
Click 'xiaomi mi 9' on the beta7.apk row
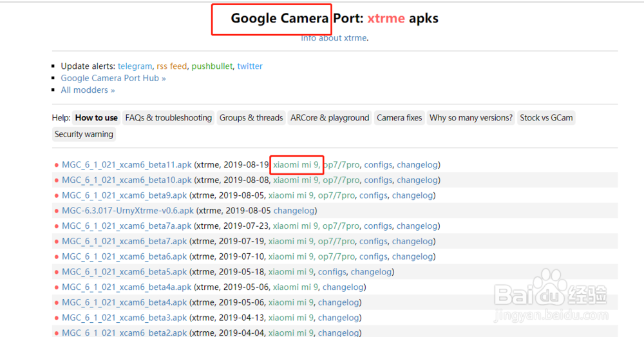tap(291, 241)
